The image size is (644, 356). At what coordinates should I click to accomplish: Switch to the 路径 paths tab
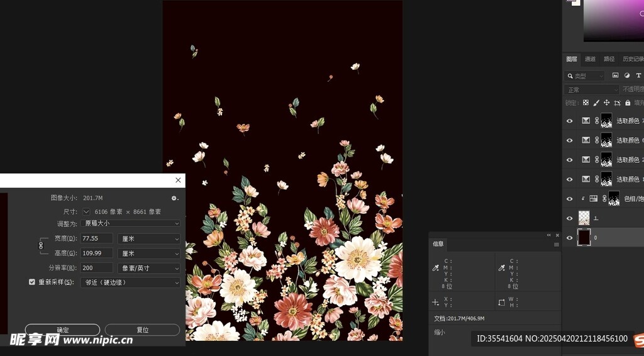point(609,59)
